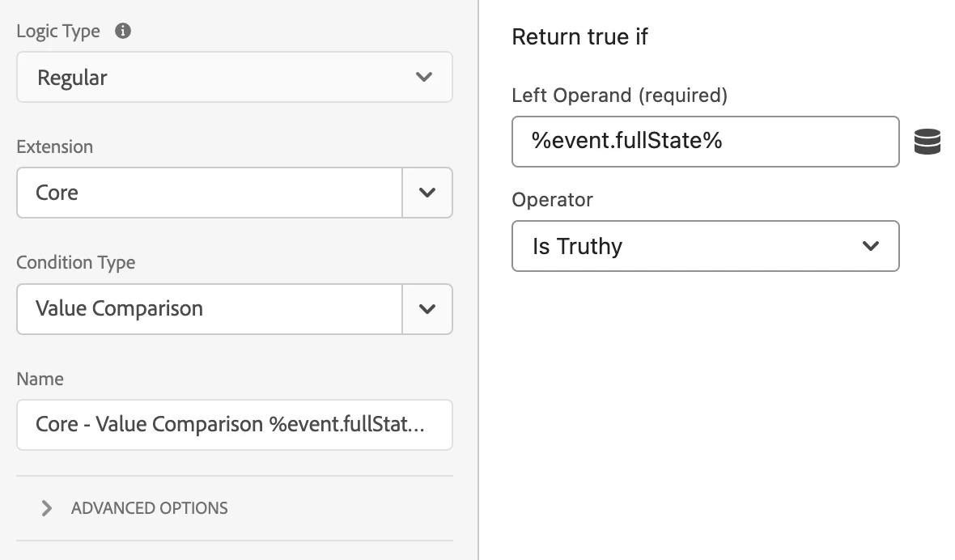The width and height of the screenshot is (955, 560).
Task: Expand the Advanced Options chevron
Action: coord(47,508)
